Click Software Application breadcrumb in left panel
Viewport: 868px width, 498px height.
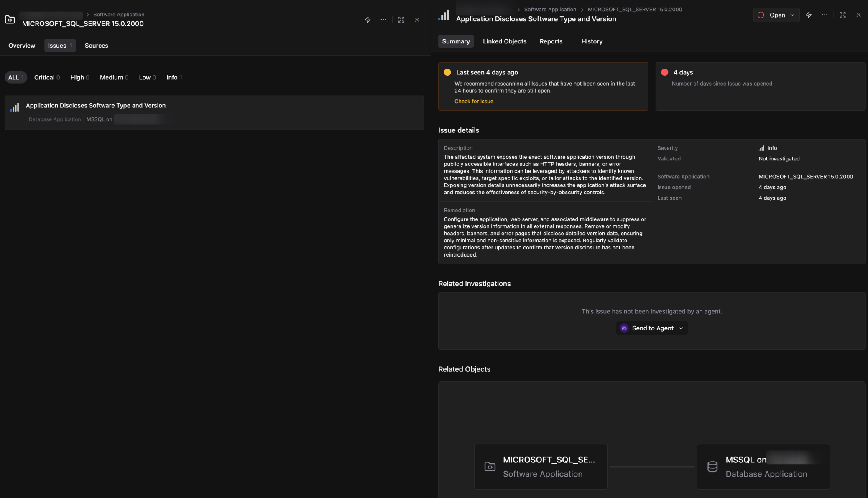point(119,15)
